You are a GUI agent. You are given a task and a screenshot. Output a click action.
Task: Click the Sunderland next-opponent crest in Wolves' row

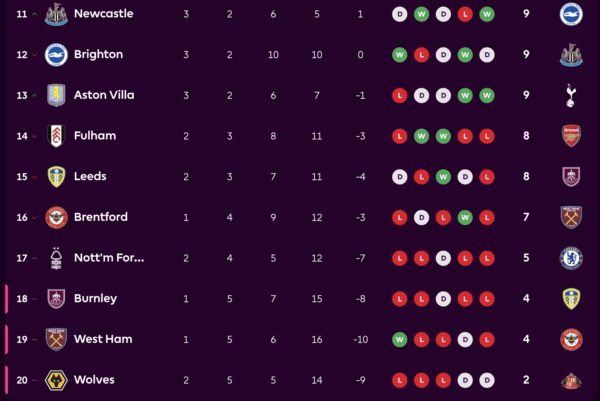pos(572,380)
